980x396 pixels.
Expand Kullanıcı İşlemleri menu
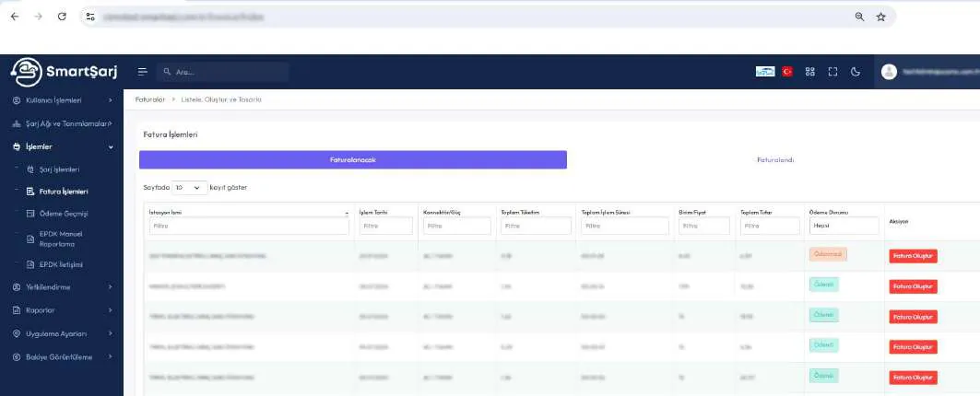[62, 100]
